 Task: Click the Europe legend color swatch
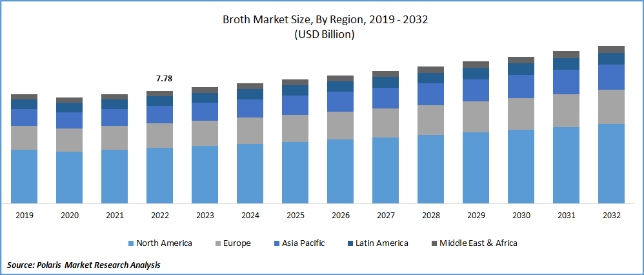[x=218, y=243]
